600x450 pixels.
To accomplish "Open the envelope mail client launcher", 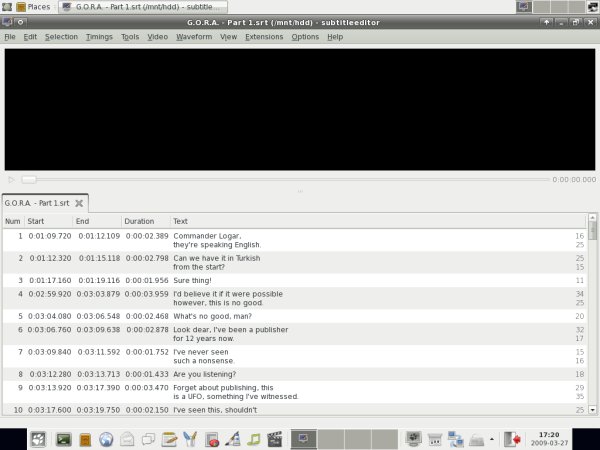I will pyautogui.click(x=127, y=439).
